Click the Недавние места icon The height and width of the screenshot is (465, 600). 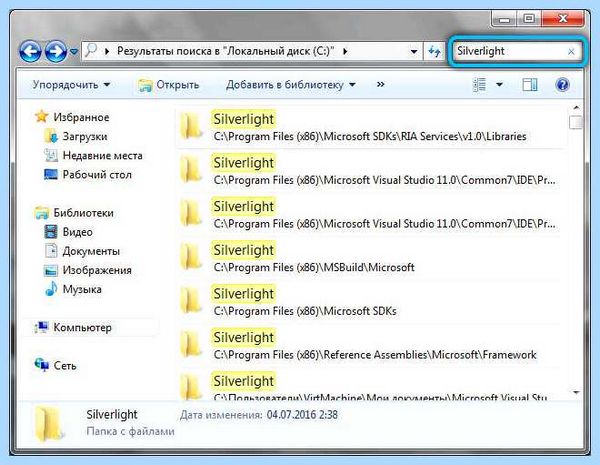tap(51, 155)
